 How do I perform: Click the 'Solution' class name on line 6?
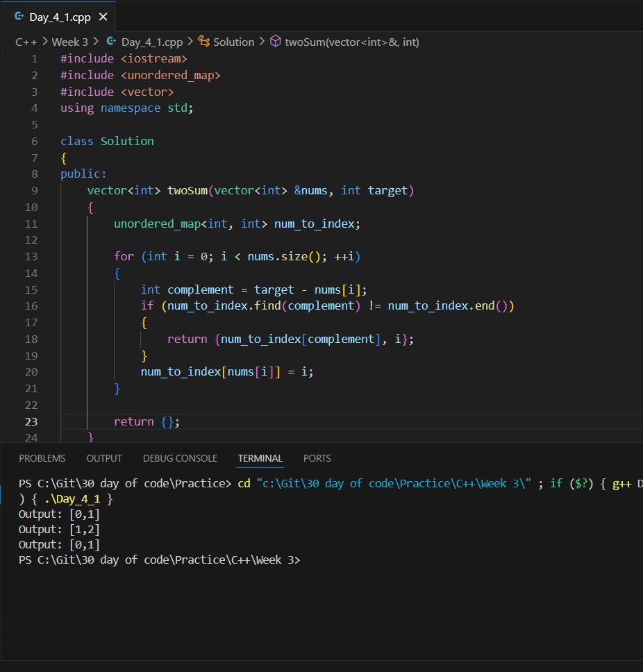tap(127, 142)
